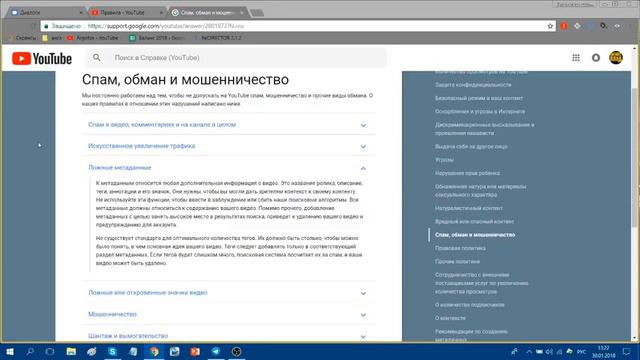Click the search magnifier icon in Help header

(x=96, y=58)
